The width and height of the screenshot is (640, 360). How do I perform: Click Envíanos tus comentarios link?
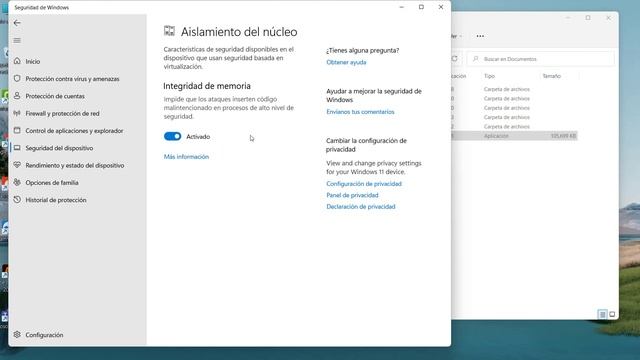[360, 111]
